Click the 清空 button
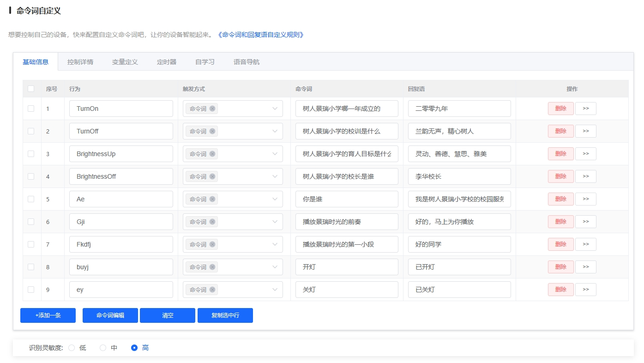644x363 pixels. [168, 315]
